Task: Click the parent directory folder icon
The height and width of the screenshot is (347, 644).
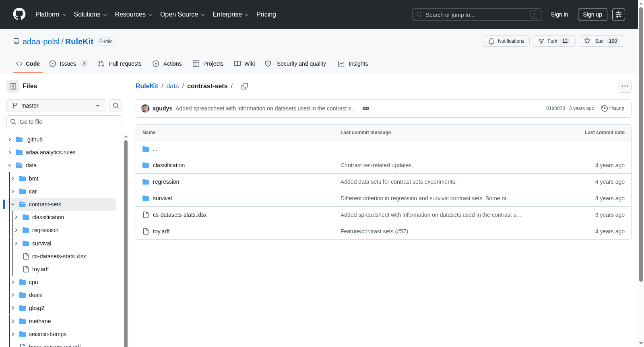Action: 146,149
